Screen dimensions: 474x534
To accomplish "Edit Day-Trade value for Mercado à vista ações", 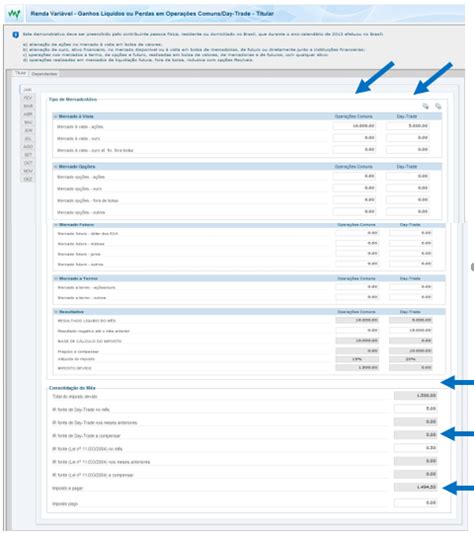I will tap(407, 126).
